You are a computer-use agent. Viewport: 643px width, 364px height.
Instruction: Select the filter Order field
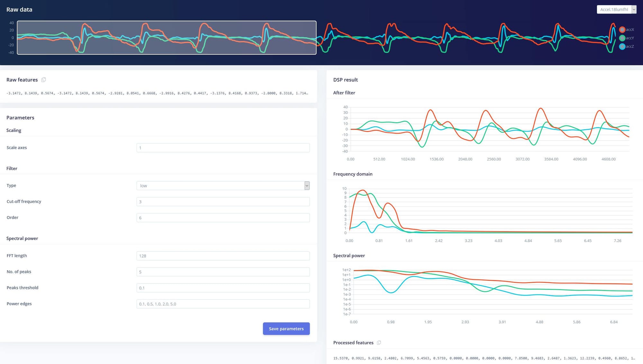pos(223,218)
